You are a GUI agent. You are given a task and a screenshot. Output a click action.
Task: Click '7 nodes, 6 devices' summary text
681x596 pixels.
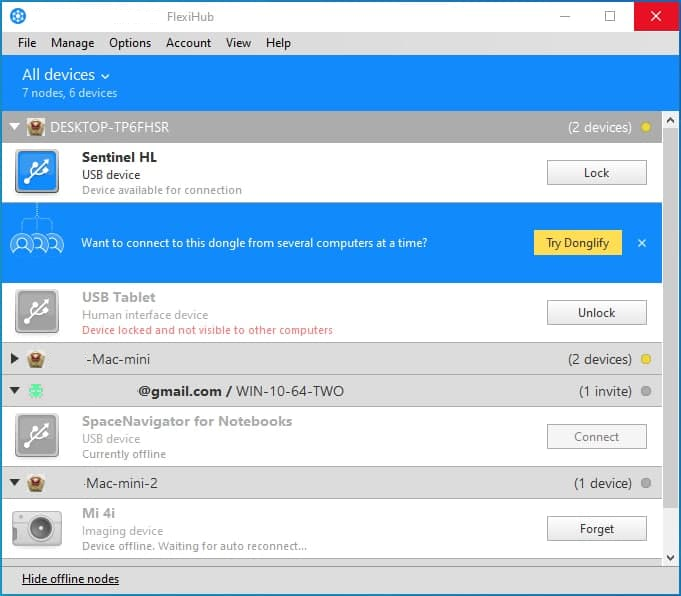(69, 93)
